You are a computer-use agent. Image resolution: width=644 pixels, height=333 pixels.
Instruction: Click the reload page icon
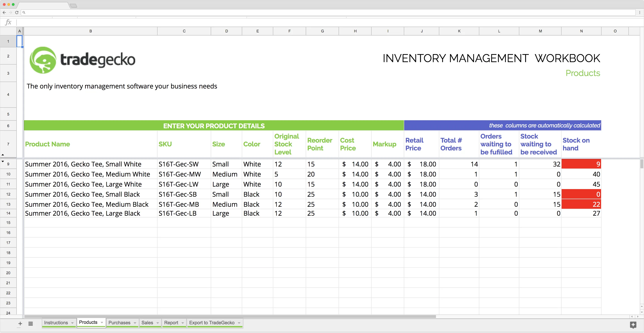click(x=16, y=12)
